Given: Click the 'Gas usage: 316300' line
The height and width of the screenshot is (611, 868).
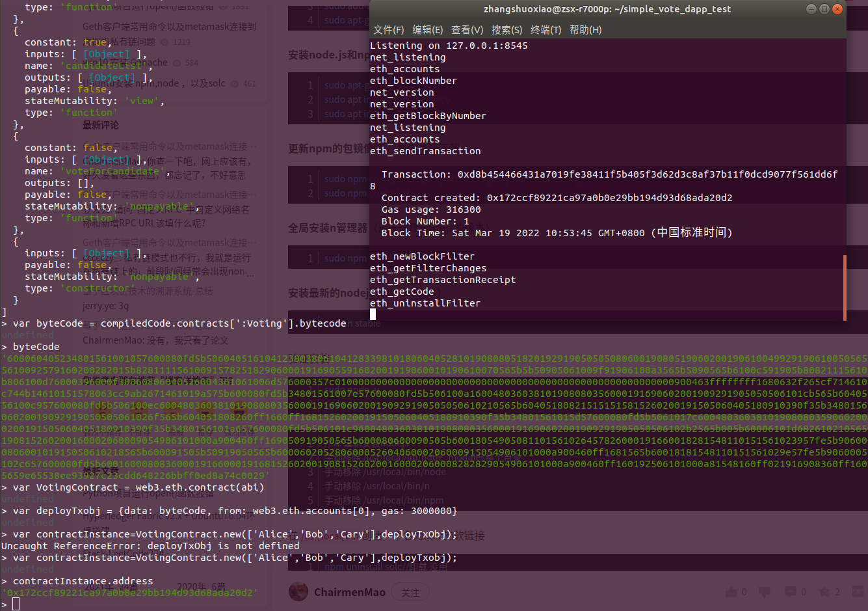Looking at the screenshot, I should click(x=431, y=210).
